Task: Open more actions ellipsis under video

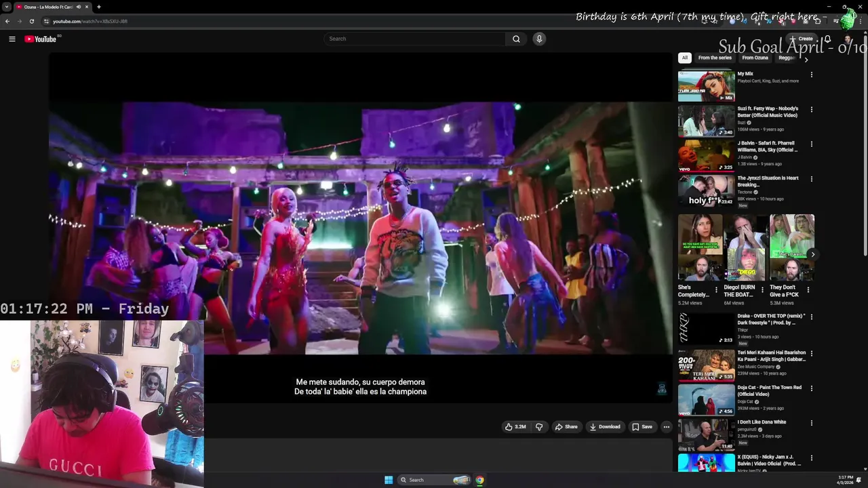Action: (667, 427)
